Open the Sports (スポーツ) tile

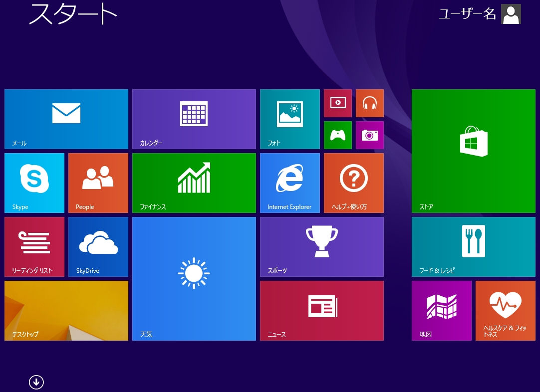(x=322, y=247)
